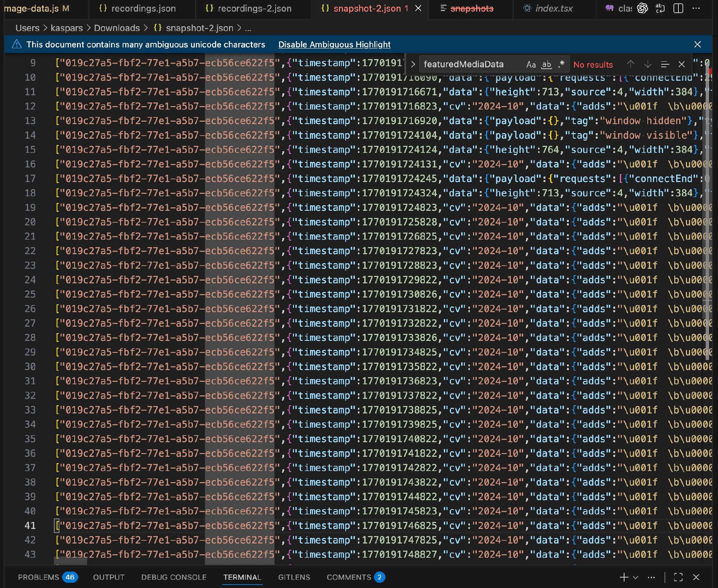Click the breadcrumb ellipsis symbol item
Image resolution: width=718 pixels, height=588 pixels.
(x=248, y=28)
